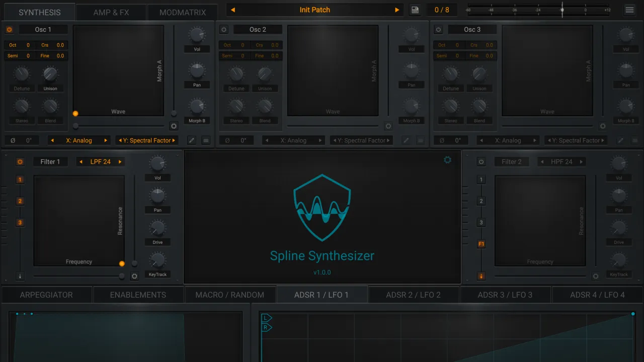Viewport: 644px width, 362px height.
Task: Open the Init Patch preset selector
Action: click(315, 10)
